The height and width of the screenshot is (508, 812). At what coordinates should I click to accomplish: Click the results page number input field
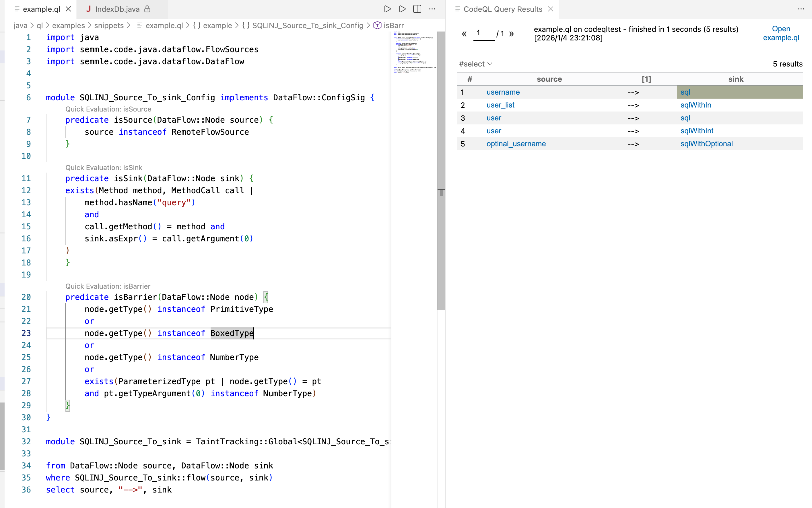pos(483,33)
